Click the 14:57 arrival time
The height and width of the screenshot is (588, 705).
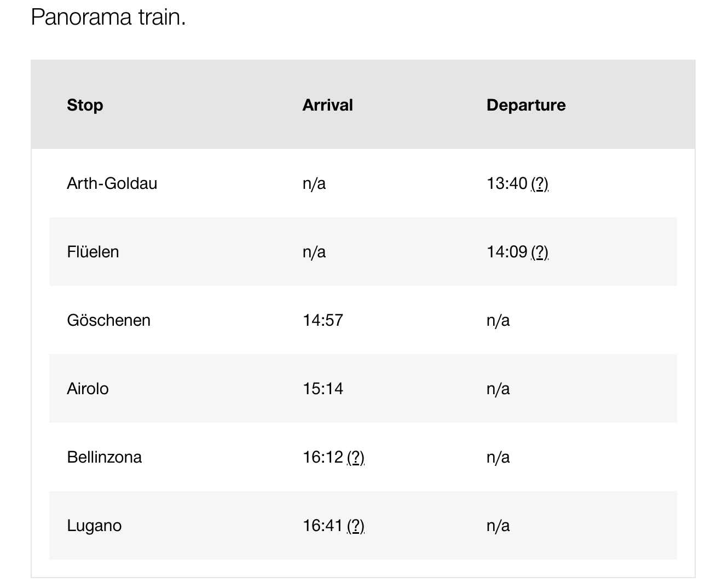pos(323,320)
